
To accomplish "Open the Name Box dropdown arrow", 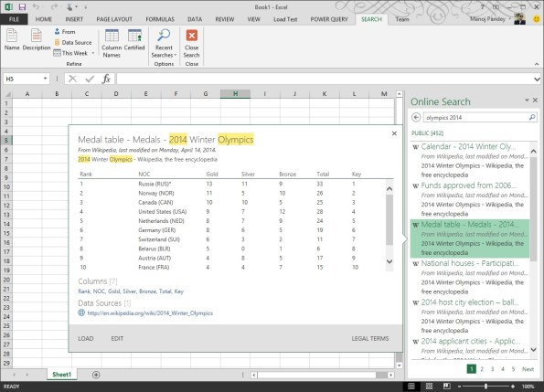I will click(45, 79).
